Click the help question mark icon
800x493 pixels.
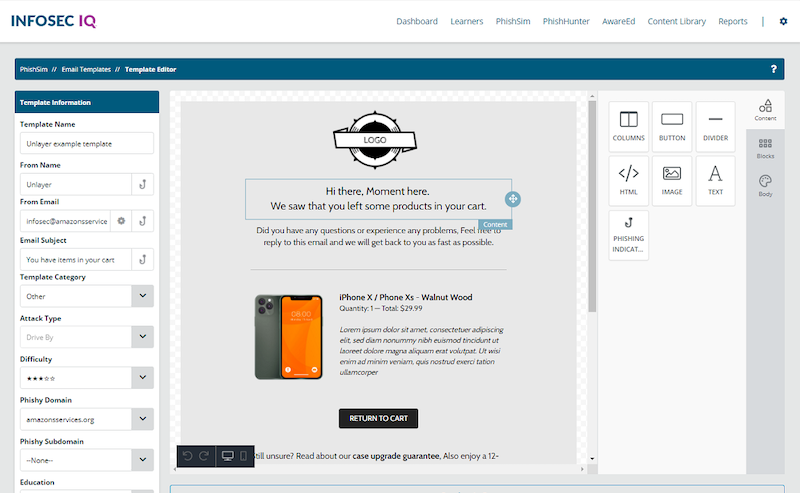pos(773,69)
